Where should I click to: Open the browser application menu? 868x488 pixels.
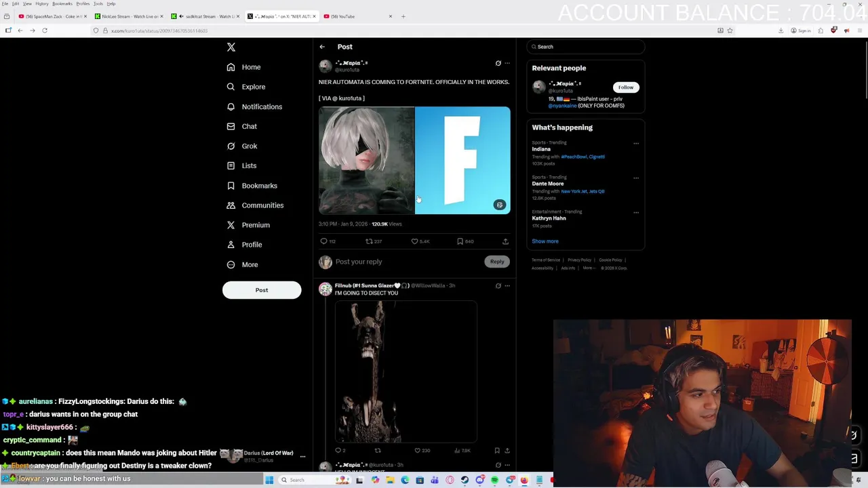tap(860, 30)
